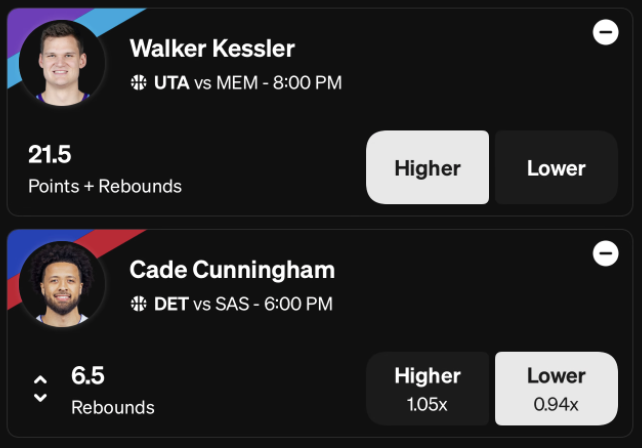
Task: Open Cade Cunningham player name
Action: (232, 270)
